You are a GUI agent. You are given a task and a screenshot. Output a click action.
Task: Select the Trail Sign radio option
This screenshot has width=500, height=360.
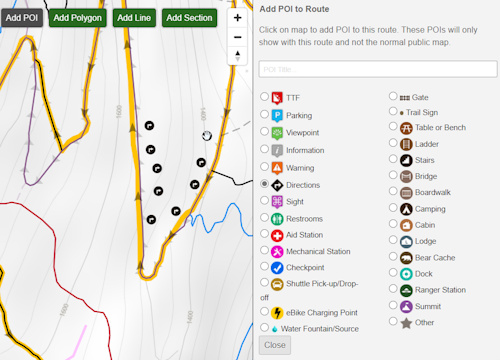point(393,111)
